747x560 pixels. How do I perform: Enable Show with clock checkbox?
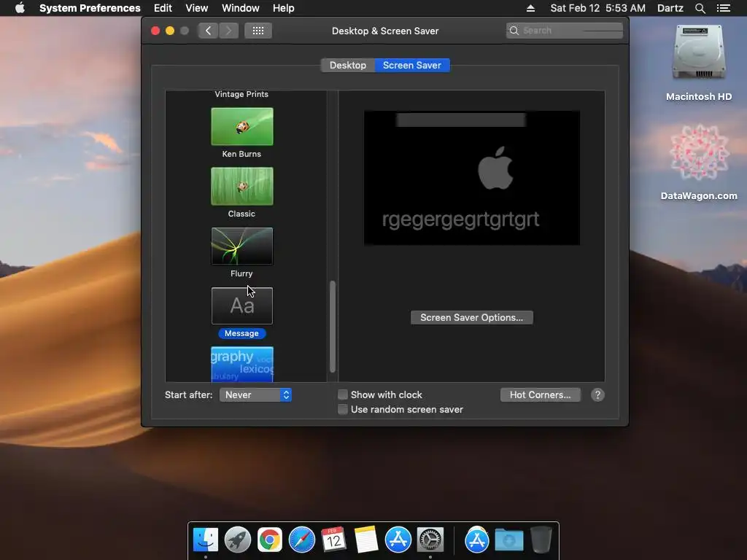343,394
